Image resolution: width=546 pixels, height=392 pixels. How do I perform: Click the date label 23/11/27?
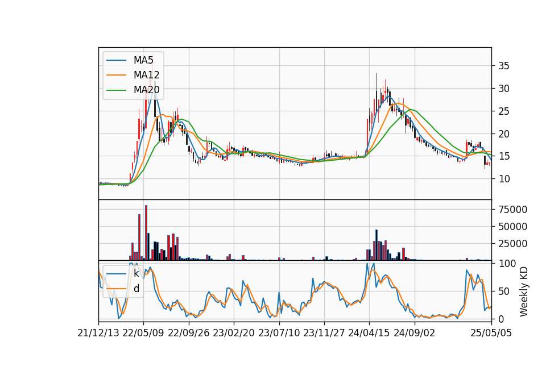[x=324, y=333]
